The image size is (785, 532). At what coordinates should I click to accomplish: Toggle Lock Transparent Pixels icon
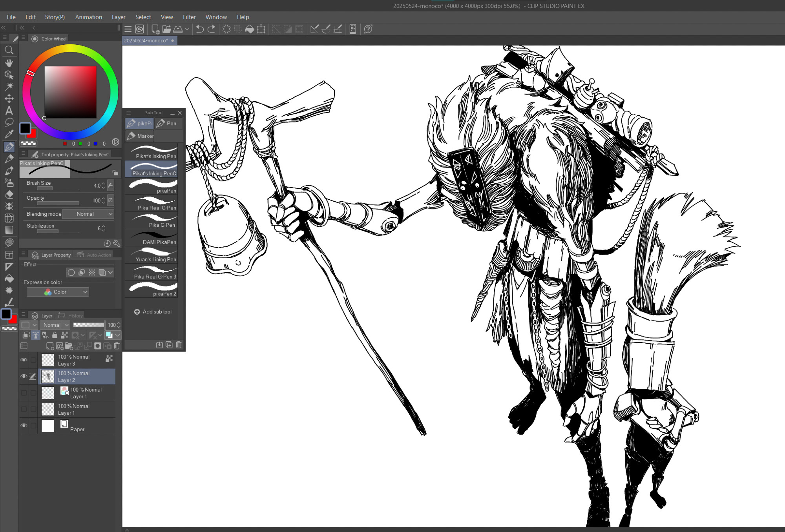click(64, 335)
